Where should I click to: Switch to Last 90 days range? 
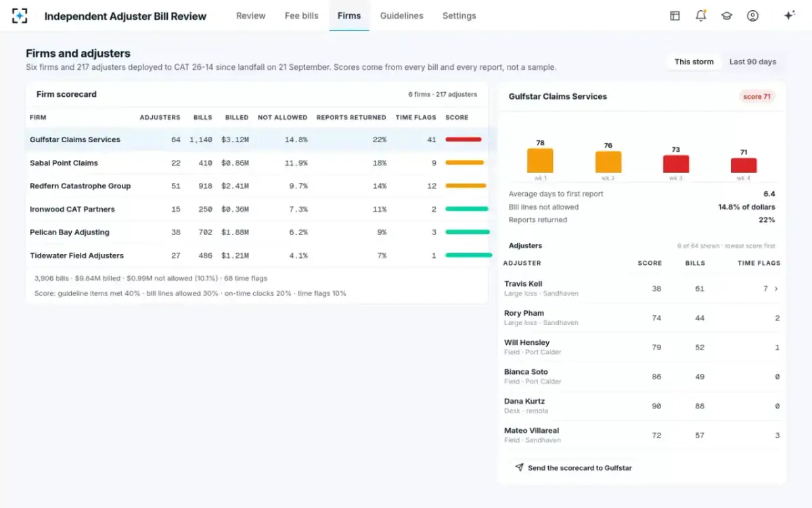(752, 62)
